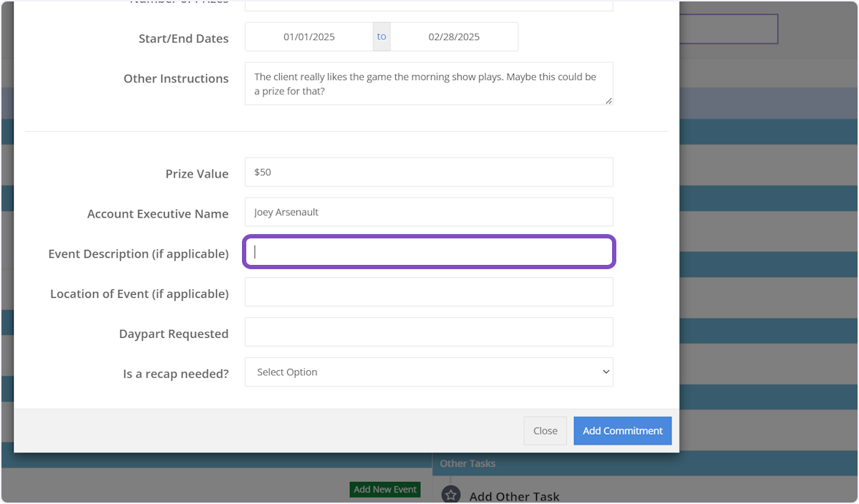859x504 pixels.
Task: Click the green Add New Event button
Action: coord(385,490)
